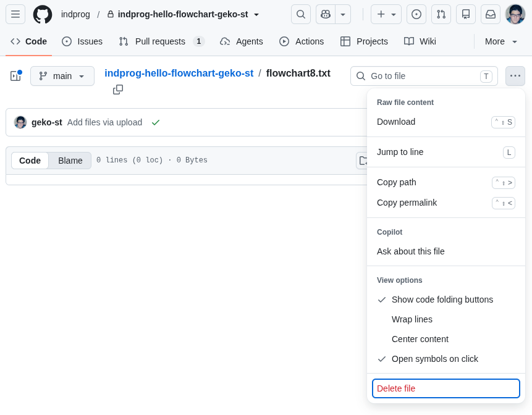Open the issues circle icon in header
Screen dimensions: 532x415
click(416, 14)
